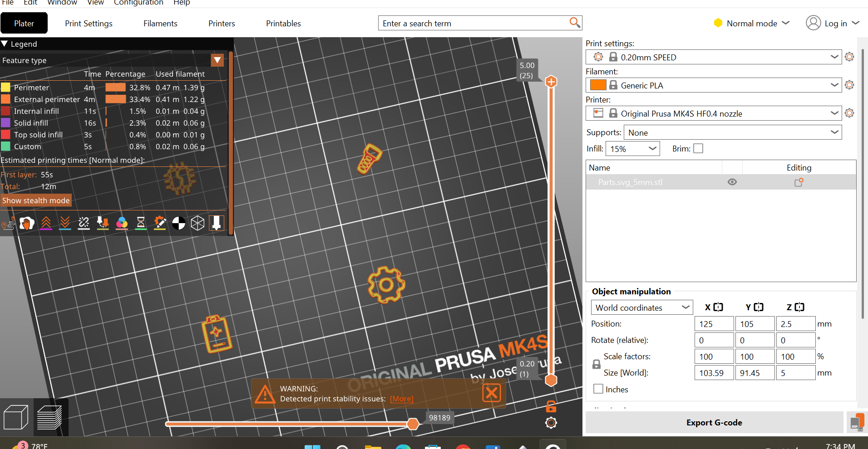Toggle travel moves visibility icon in legend
The image size is (868, 449).
(8, 223)
